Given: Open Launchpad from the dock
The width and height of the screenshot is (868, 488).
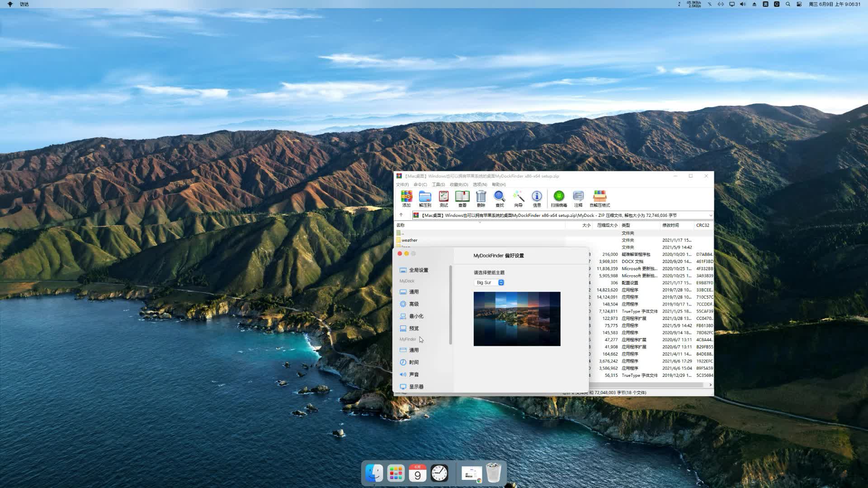Looking at the screenshot, I should pyautogui.click(x=396, y=473).
